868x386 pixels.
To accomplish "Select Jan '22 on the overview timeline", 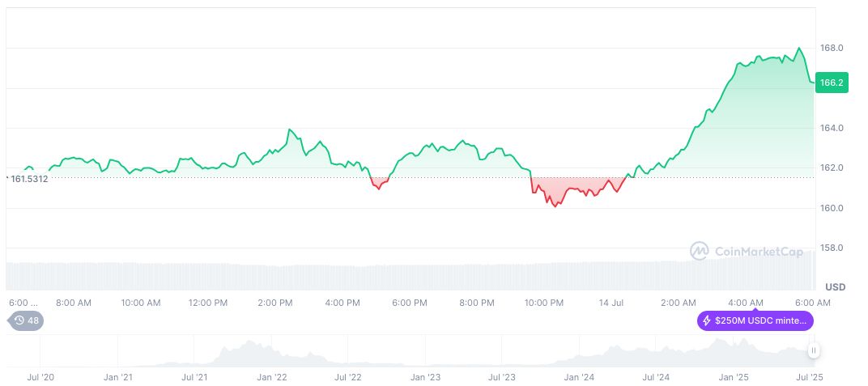I will tap(272, 377).
